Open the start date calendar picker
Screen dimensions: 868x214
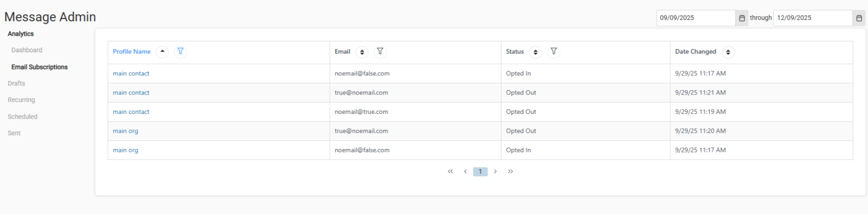point(742,18)
